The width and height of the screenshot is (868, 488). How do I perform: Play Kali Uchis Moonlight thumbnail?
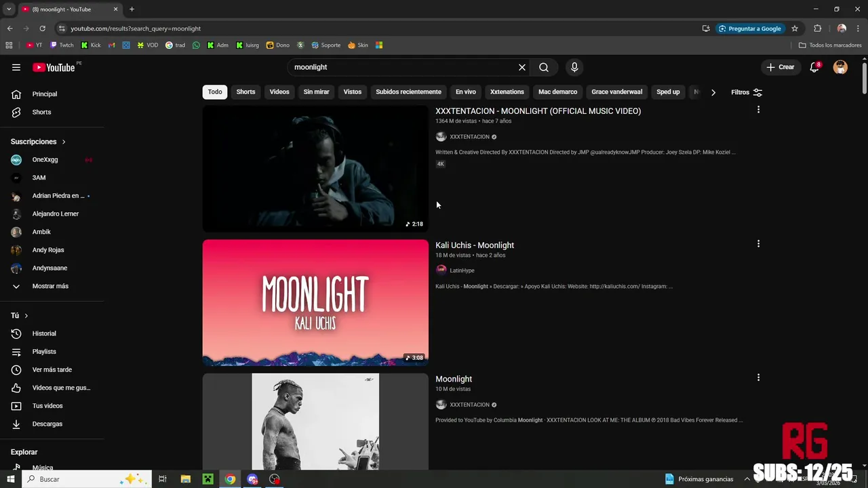tap(315, 303)
